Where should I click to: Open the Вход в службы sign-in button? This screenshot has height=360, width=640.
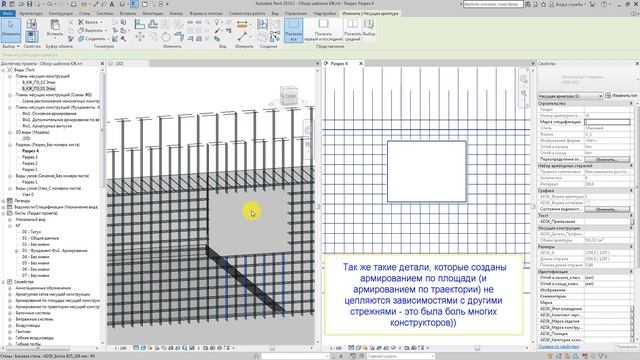coord(568,4)
